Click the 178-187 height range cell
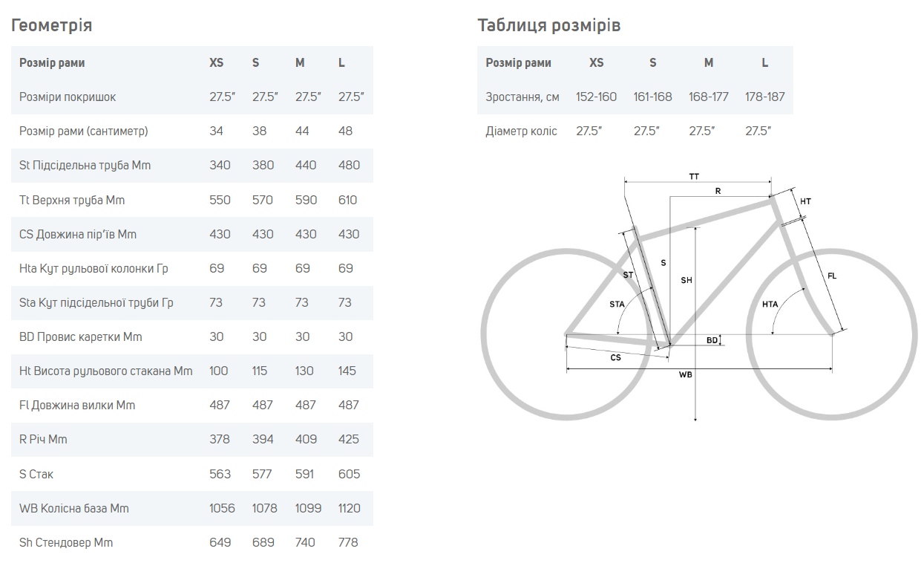 (765, 97)
